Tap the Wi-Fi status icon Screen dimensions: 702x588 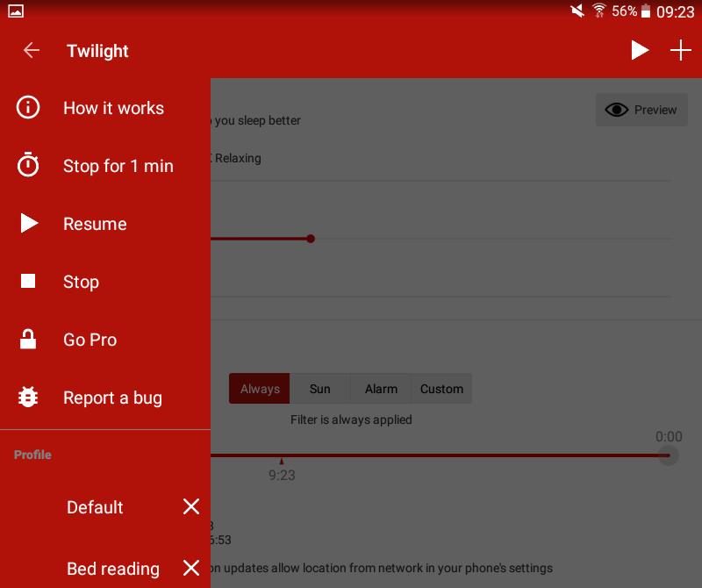point(599,11)
